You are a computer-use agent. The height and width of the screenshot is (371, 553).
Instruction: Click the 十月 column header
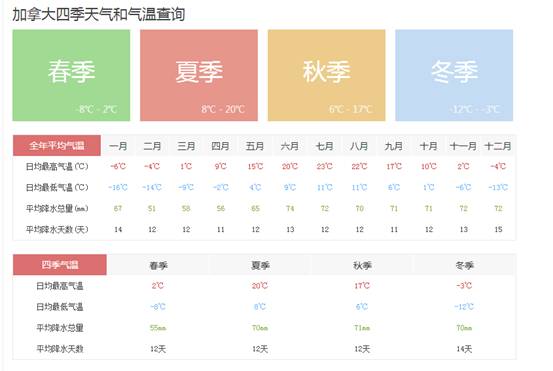coord(429,146)
